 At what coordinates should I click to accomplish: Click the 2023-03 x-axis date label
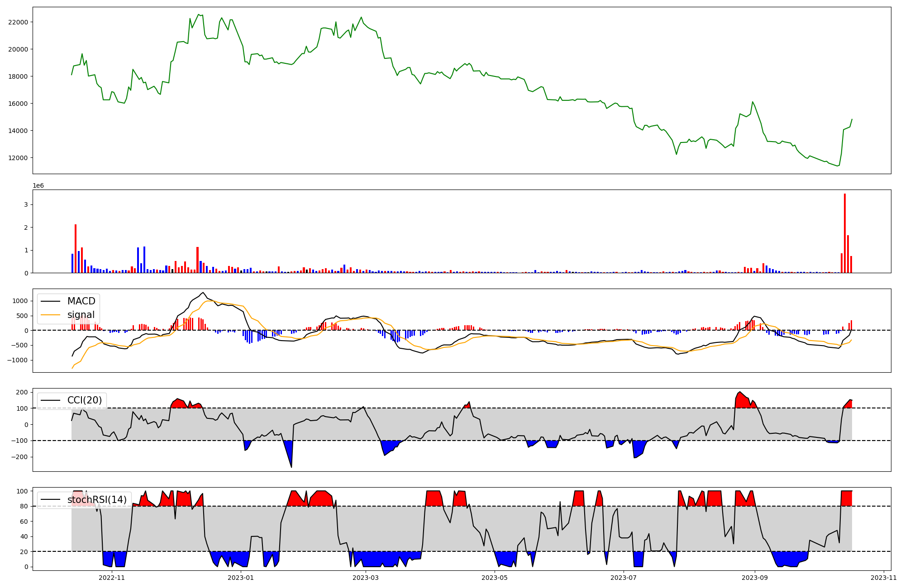[365, 578]
